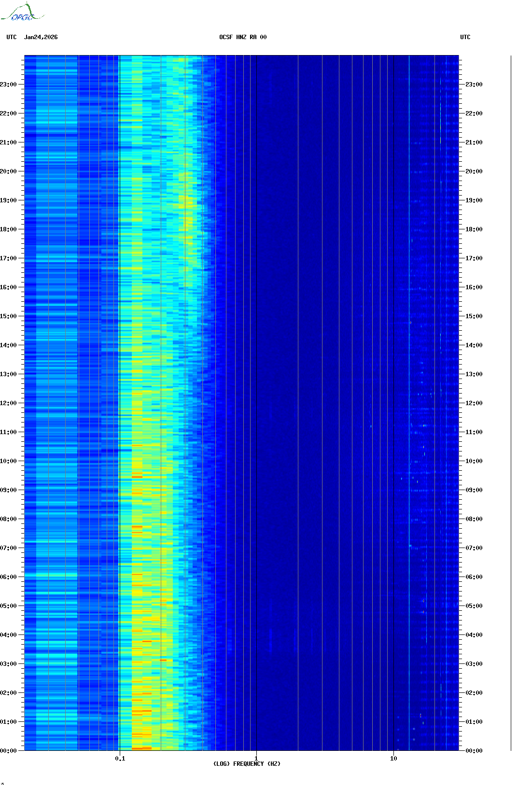Click the 10 Hz frequency axis label
This screenshot has height=789, width=532.
394,759
